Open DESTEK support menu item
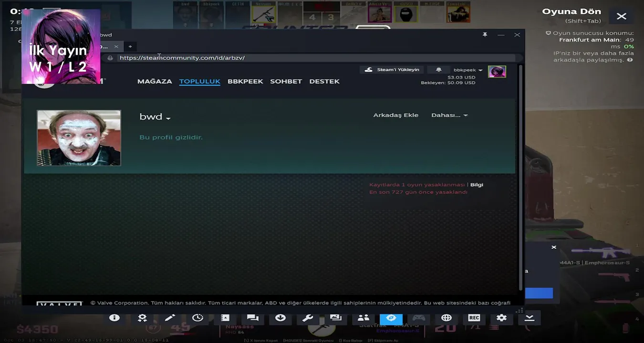Image resolution: width=644 pixels, height=343 pixels. (324, 81)
